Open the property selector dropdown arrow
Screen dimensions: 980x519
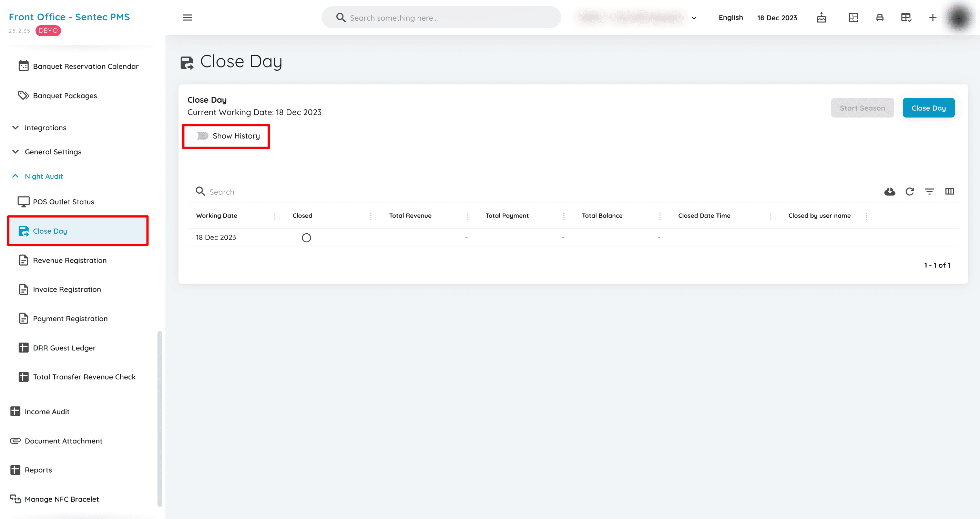[x=694, y=18]
